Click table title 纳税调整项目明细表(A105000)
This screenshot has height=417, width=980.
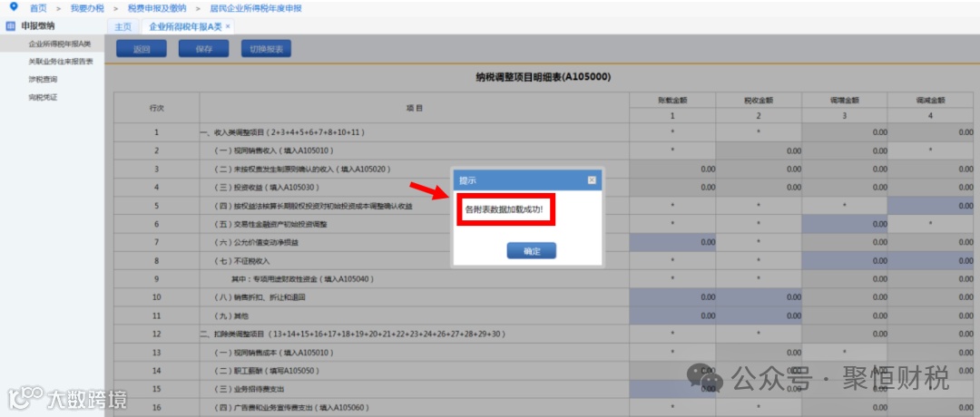click(x=543, y=77)
